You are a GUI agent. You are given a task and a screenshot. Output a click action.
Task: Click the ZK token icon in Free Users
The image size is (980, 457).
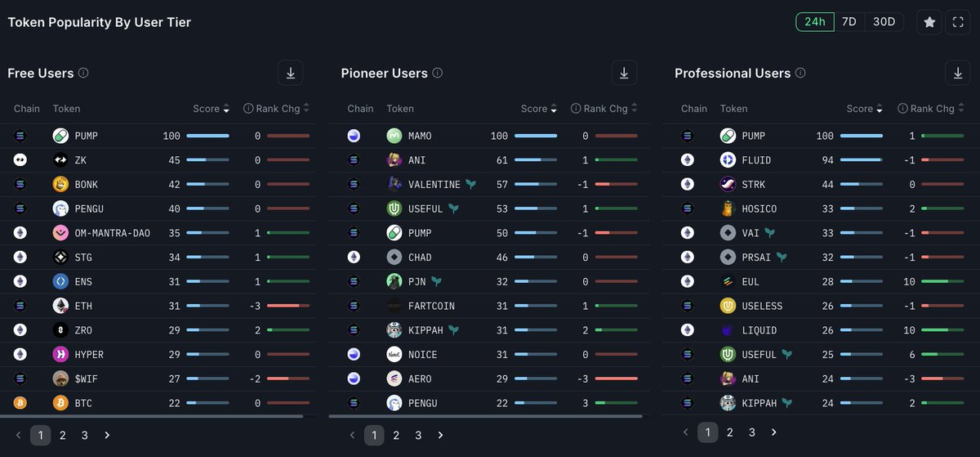click(x=60, y=160)
